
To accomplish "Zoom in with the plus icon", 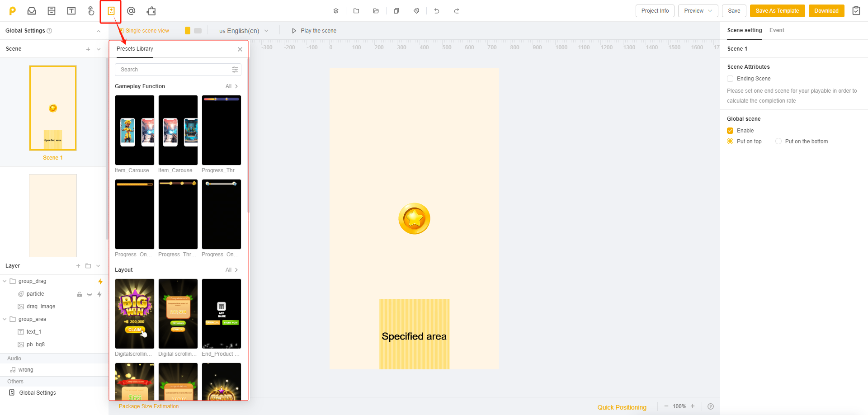I will (693, 406).
